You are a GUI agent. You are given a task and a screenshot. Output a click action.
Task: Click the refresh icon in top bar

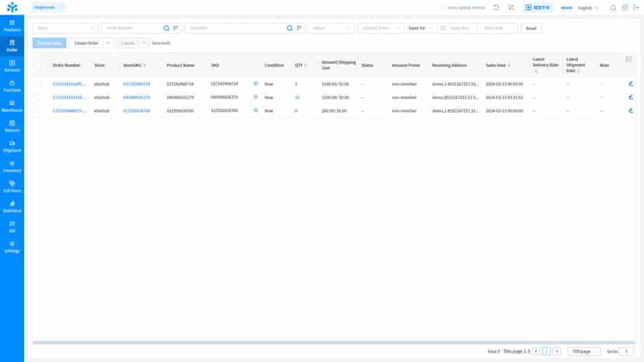click(x=496, y=8)
